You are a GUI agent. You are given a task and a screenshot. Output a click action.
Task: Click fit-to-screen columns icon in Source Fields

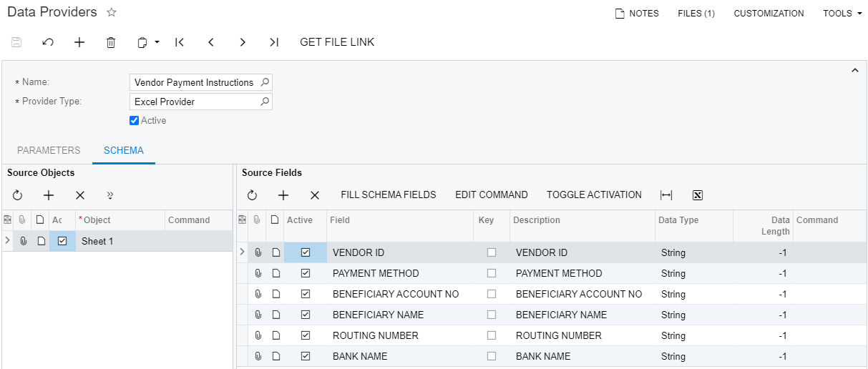pyautogui.click(x=666, y=195)
